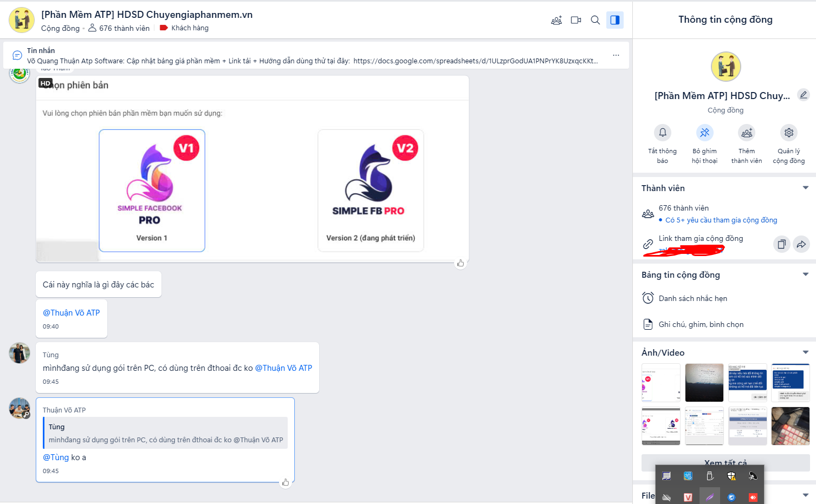The height and width of the screenshot is (504, 816).
Task: Click Xem tất cả button for media
Action: click(x=726, y=463)
